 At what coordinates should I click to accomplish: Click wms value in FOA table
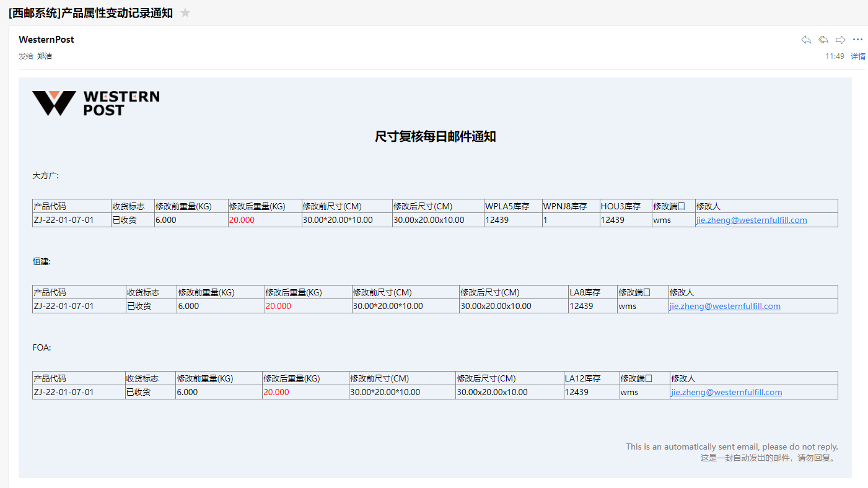[x=629, y=393]
